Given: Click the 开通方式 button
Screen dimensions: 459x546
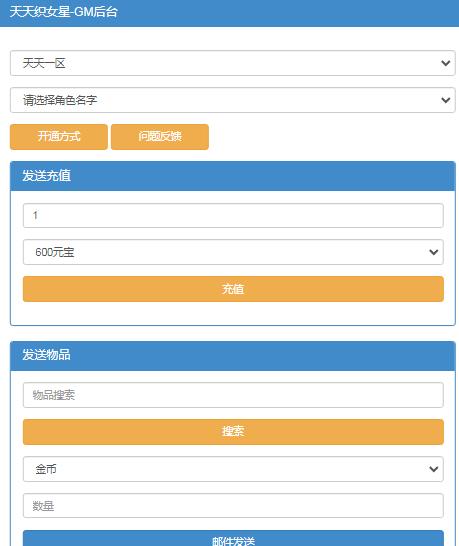Looking at the screenshot, I should tap(59, 137).
